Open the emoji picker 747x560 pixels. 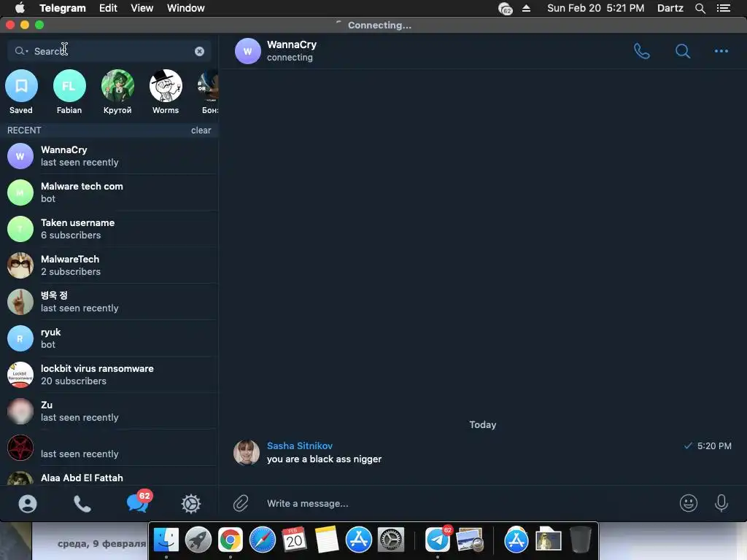pos(689,503)
